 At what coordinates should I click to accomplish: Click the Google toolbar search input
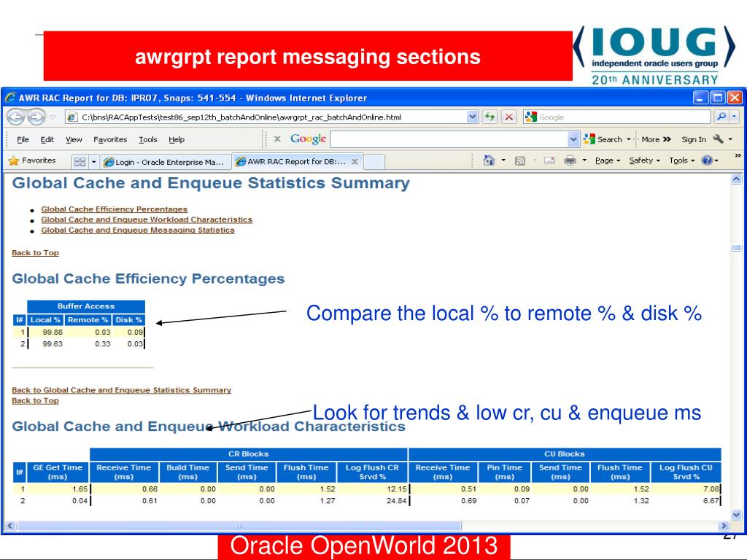449,139
